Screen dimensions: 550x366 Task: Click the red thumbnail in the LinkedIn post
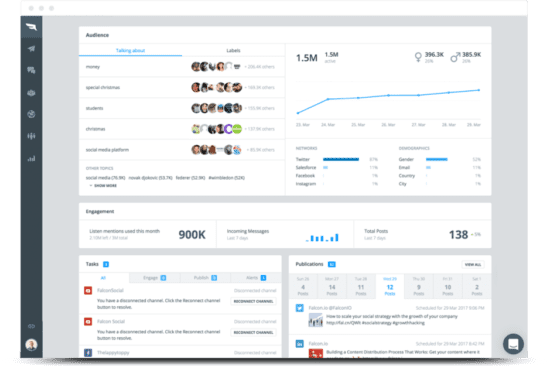[316, 354]
